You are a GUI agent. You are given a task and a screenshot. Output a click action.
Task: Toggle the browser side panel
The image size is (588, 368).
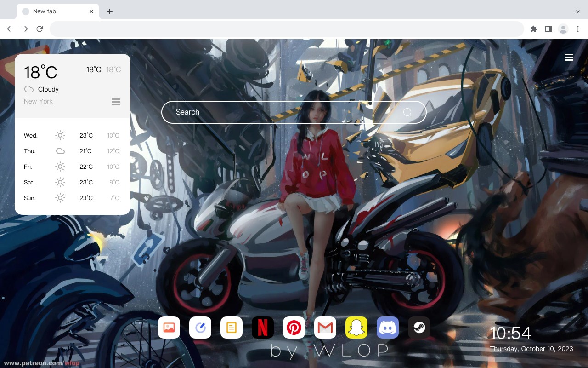pos(548,29)
